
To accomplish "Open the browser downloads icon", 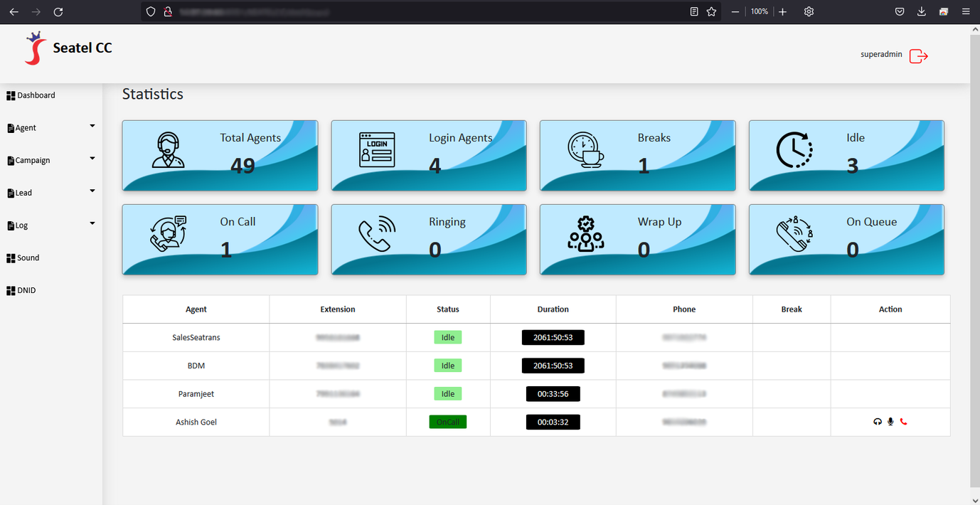I will [x=922, y=11].
